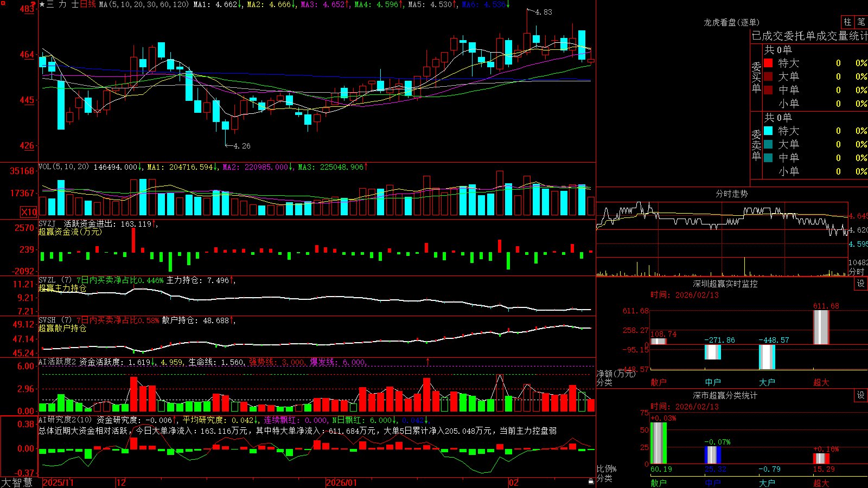
Task: Switch to 柱 (bar) display mode
Action: [x=847, y=22]
